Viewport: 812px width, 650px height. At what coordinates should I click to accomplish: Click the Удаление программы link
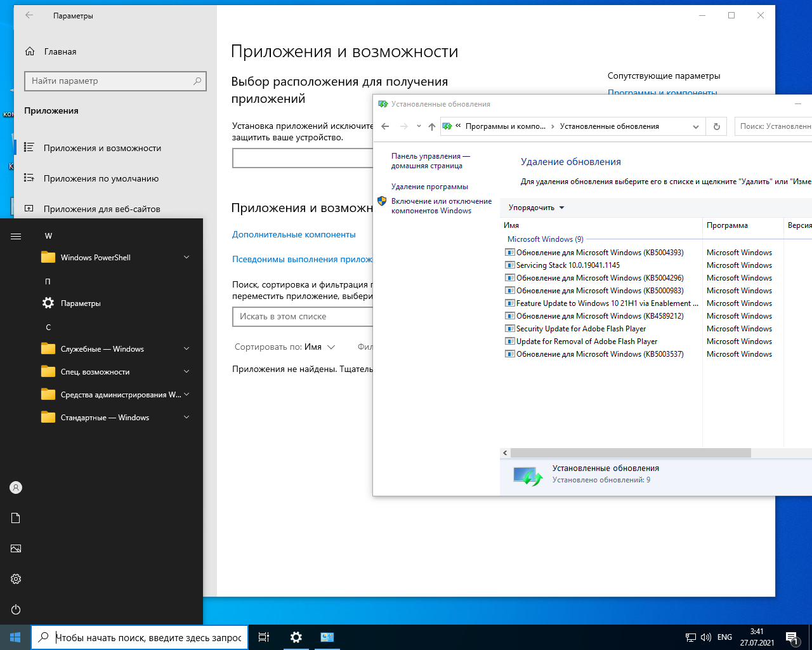click(429, 187)
